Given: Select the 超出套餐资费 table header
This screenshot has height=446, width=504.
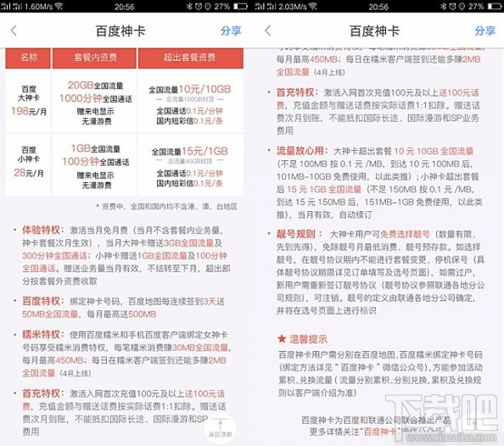Looking at the screenshot, I should (190, 58).
